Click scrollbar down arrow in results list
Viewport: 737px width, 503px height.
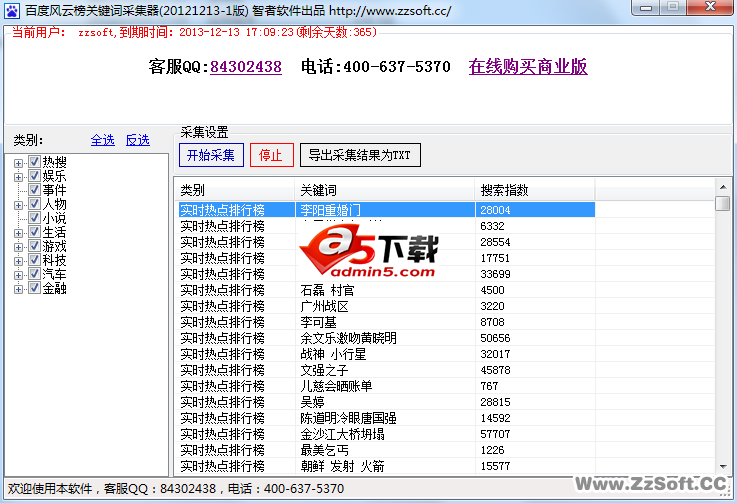click(x=723, y=466)
